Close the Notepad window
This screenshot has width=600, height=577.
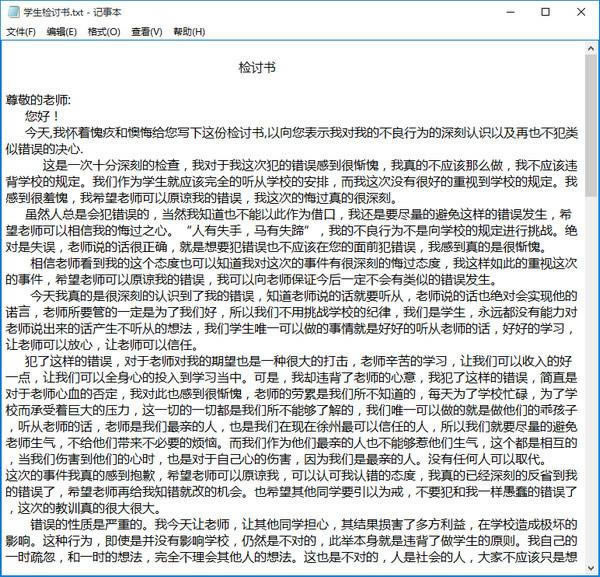click(581, 12)
